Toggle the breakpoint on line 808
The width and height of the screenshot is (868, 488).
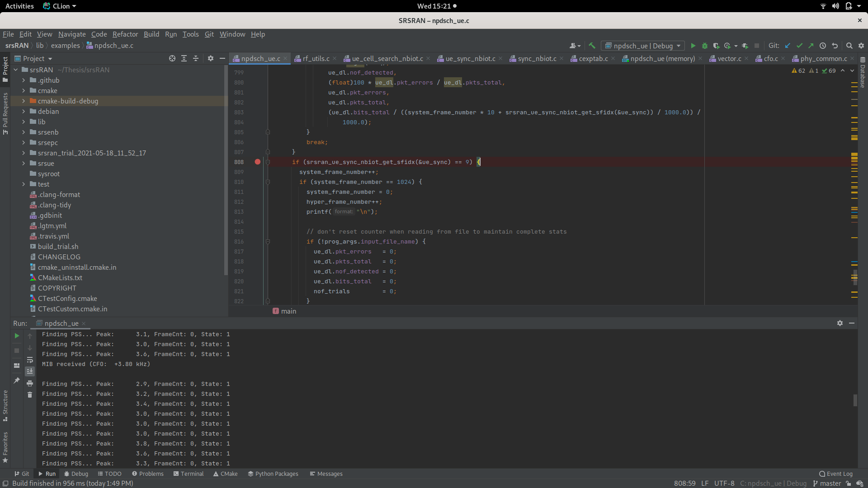pos(257,162)
